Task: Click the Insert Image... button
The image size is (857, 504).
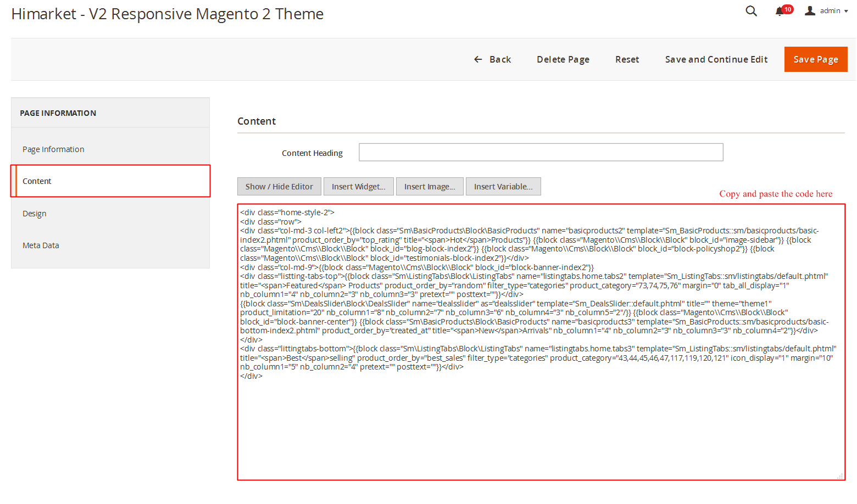Action: click(x=430, y=187)
